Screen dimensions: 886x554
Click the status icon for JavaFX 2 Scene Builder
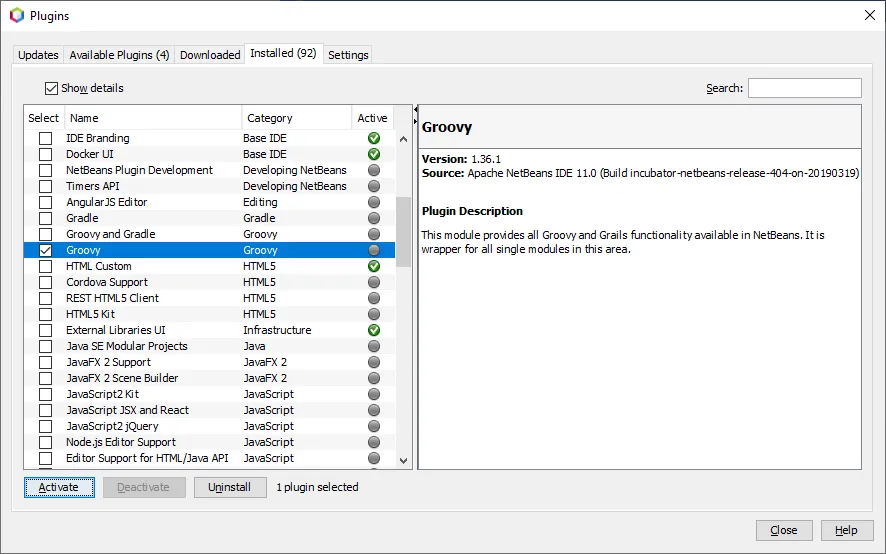coord(373,378)
